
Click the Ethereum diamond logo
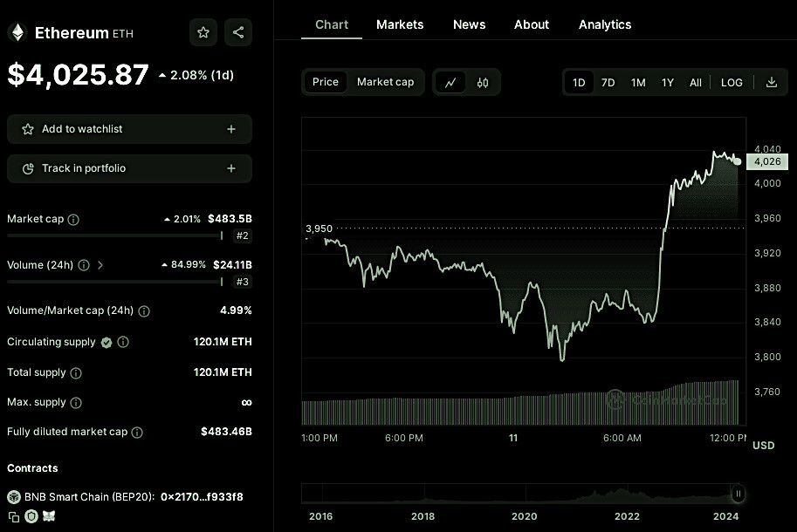(17, 33)
